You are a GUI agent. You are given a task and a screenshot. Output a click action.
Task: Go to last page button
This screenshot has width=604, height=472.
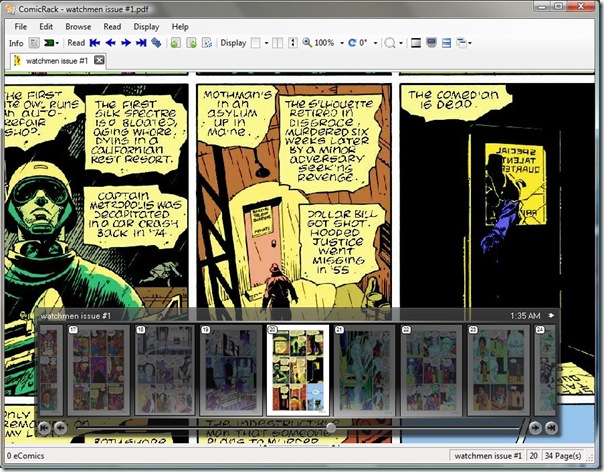pos(141,43)
